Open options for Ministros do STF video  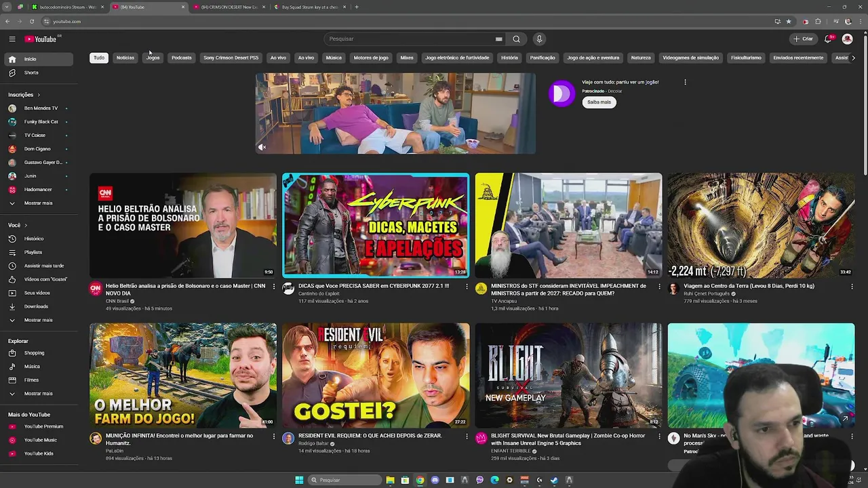pyautogui.click(x=659, y=287)
